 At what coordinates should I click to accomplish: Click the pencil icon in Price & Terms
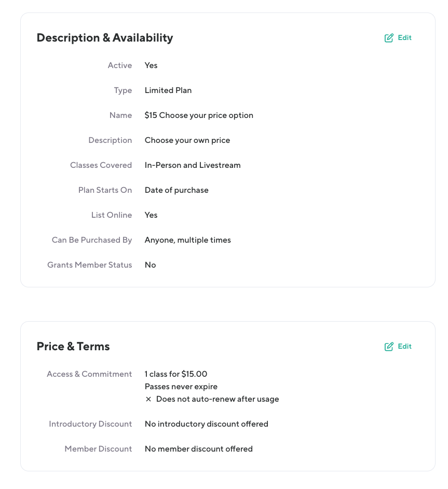click(x=389, y=347)
